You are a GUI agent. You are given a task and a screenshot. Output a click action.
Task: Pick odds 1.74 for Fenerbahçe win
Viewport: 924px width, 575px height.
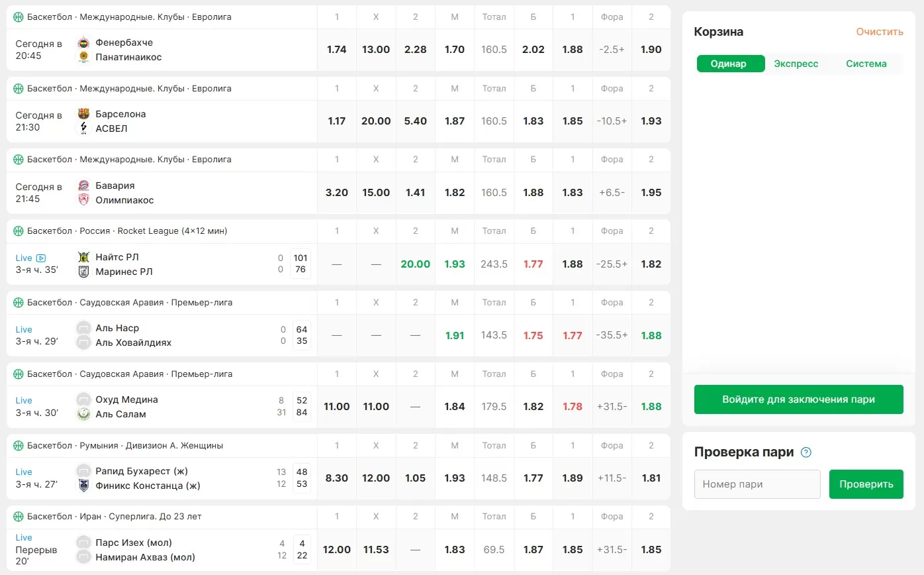coord(337,50)
